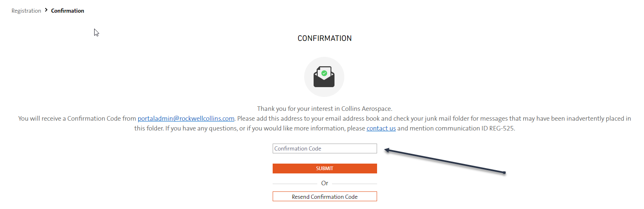Click the green checkmark badge on the envelope
This screenshot has width=644, height=209.
coord(324,73)
